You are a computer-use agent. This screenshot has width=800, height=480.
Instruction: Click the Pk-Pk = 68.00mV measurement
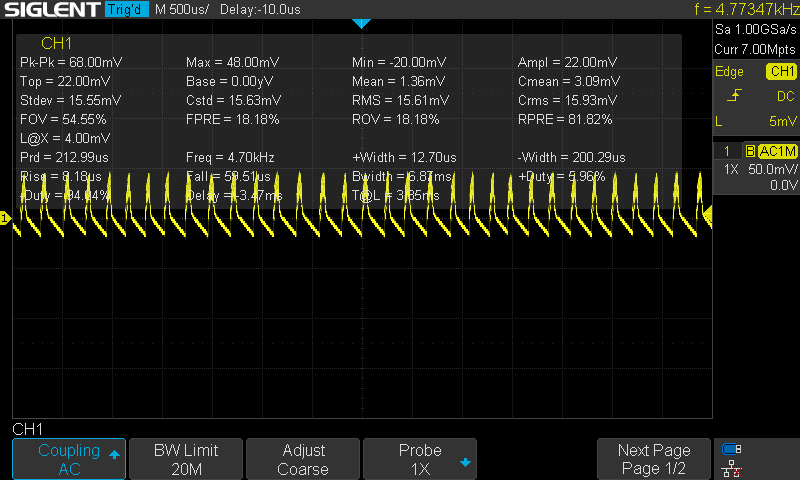71,62
